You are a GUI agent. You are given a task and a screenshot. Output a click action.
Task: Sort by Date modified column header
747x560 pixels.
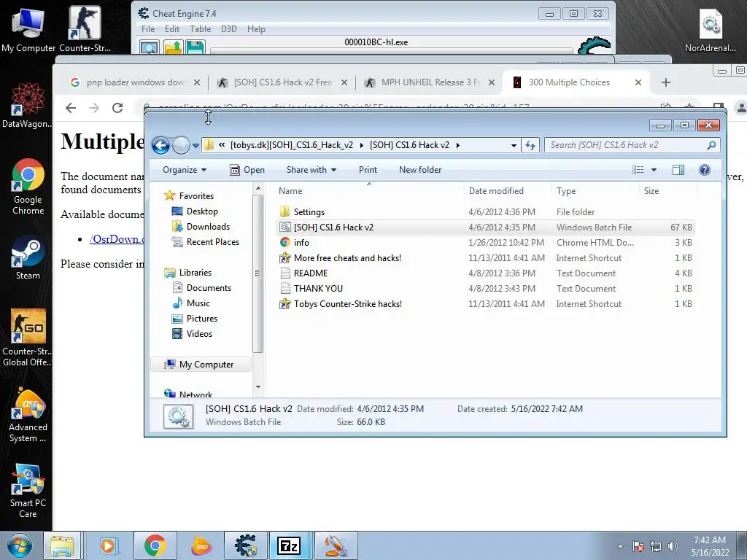(496, 191)
